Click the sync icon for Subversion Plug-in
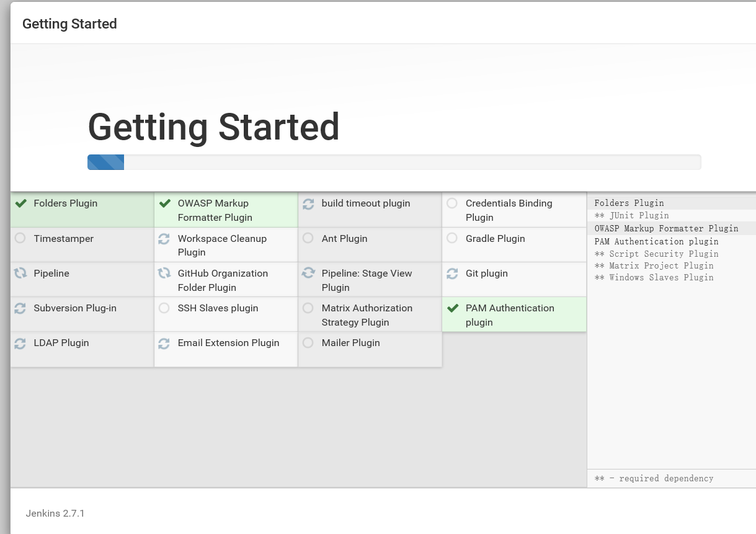This screenshot has height=534, width=756. pyautogui.click(x=20, y=308)
